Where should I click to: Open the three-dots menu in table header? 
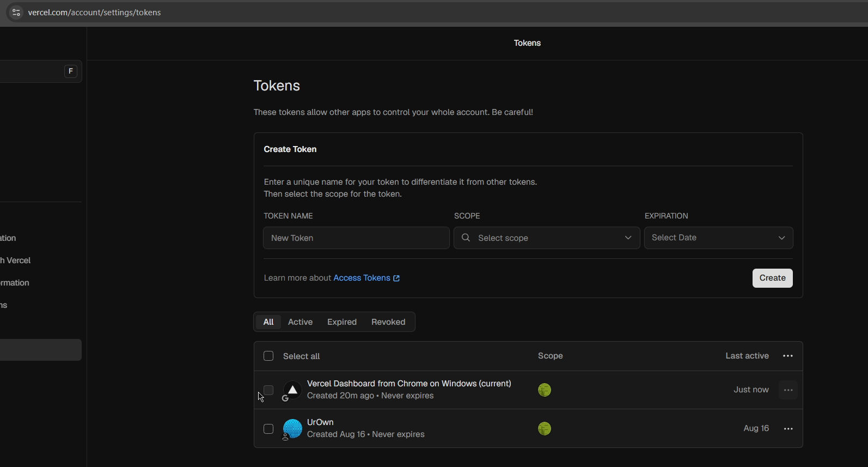pyautogui.click(x=788, y=356)
